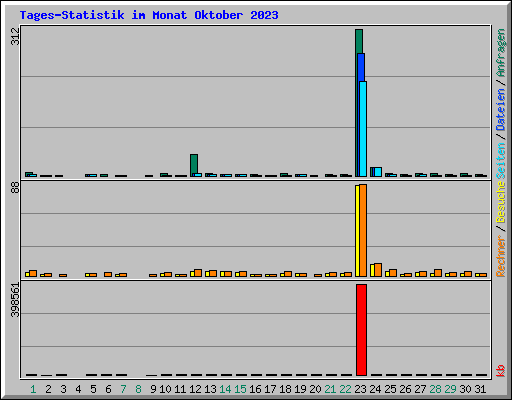Click green day label '7' on the x-axis
The image size is (512, 400).
pos(123,389)
